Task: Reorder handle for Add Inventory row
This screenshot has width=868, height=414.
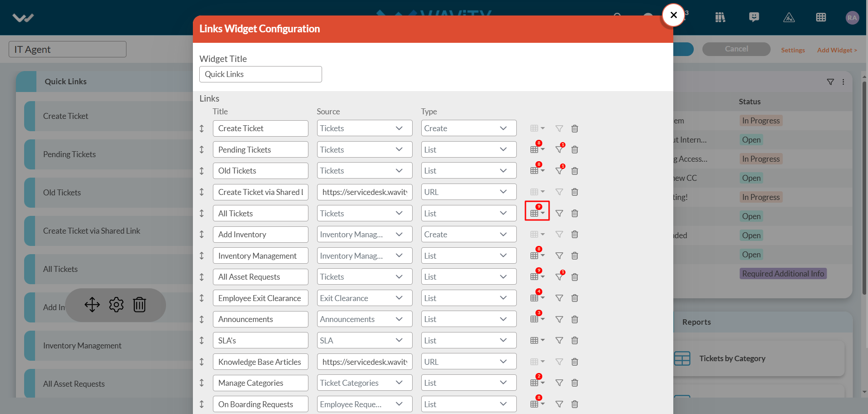Action: (202, 235)
